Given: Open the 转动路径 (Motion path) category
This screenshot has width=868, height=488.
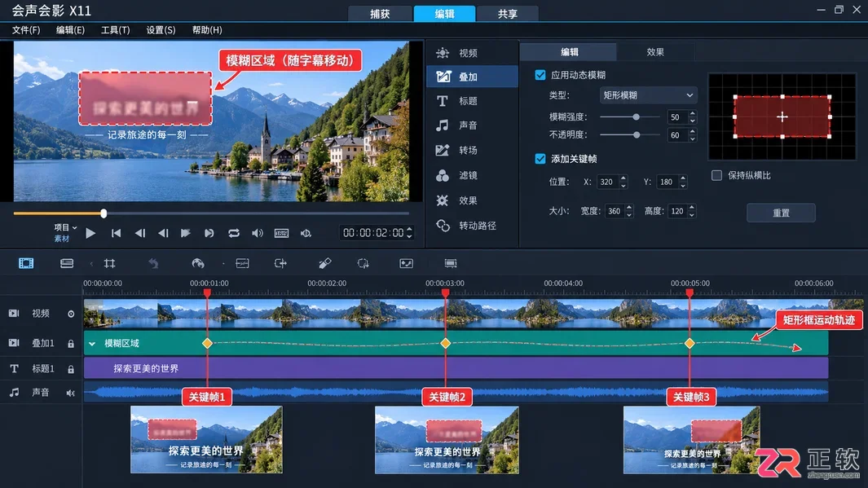Looking at the screenshot, I should (466, 226).
